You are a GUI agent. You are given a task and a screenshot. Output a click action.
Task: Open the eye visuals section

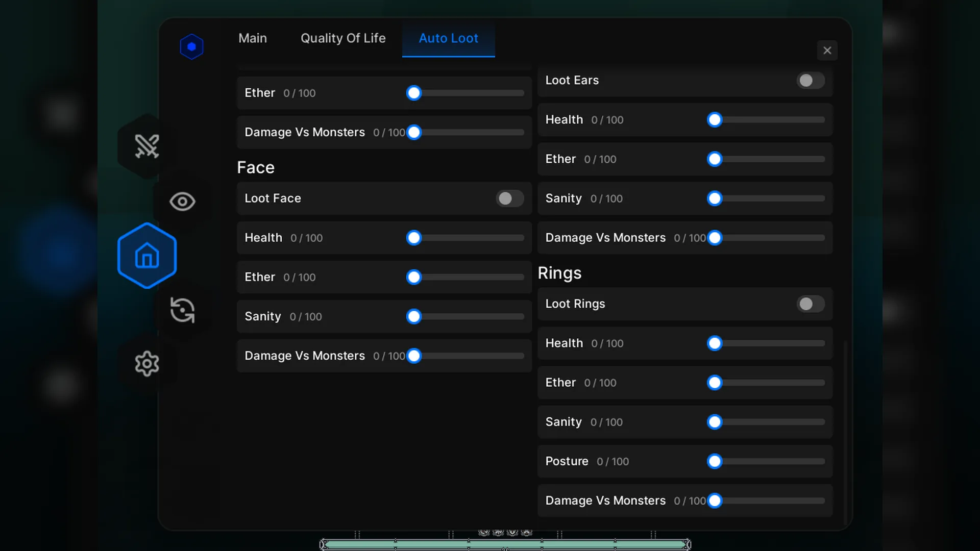pyautogui.click(x=182, y=202)
